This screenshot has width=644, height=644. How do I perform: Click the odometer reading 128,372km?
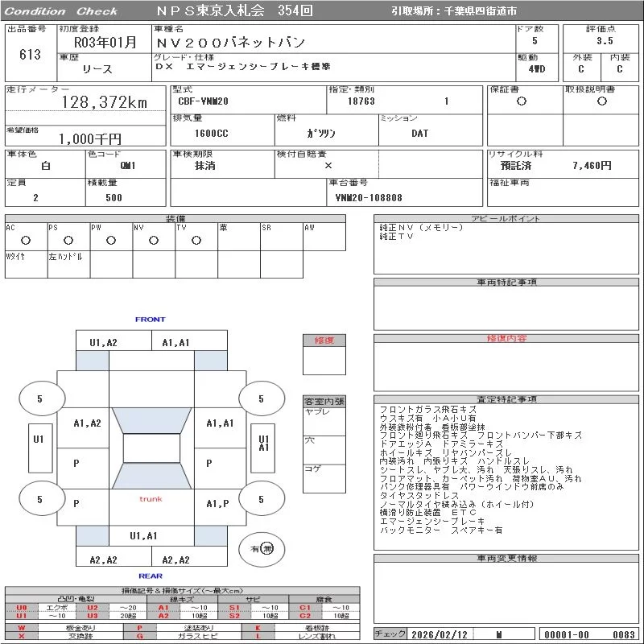tap(105, 102)
